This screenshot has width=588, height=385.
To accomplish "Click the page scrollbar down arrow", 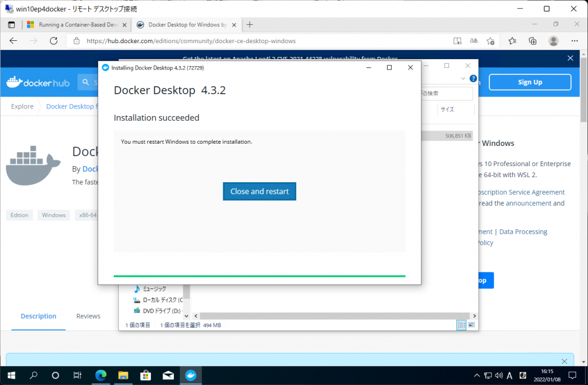I will [584, 362].
